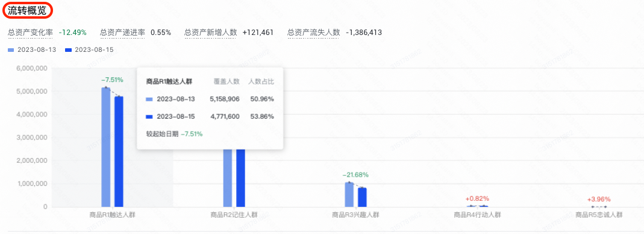Click the 总资产变化率 metric label
The width and height of the screenshot is (644, 234).
30,33
